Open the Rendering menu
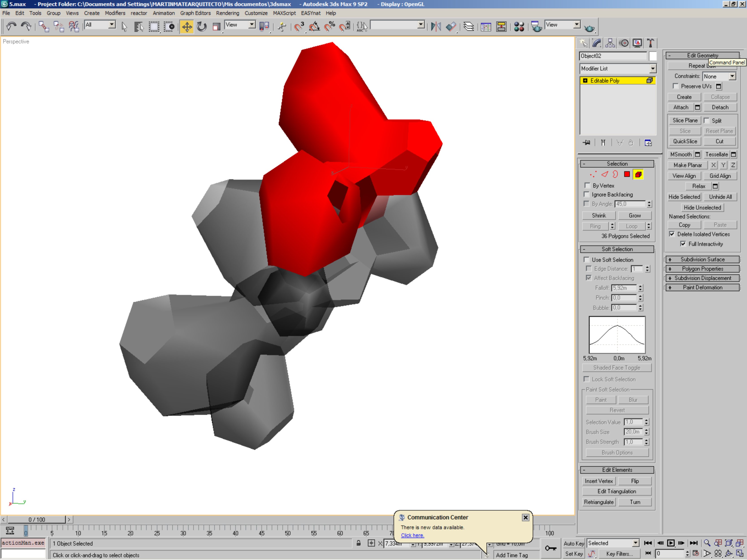The width and height of the screenshot is (747, 560). [x=227, y=13]
